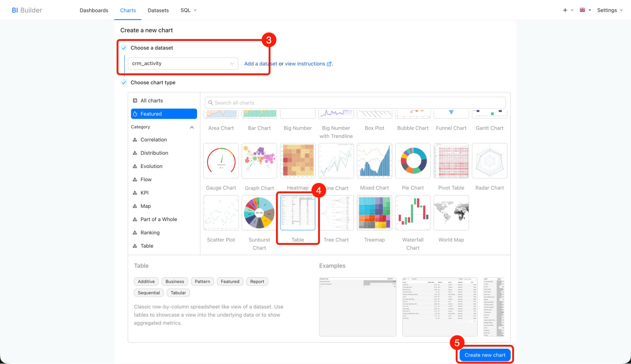Image resolution: width=631 pixels, height=364 pixels.
Task: Pick the World Map chart icon
Action: click(x=451, y=213)
